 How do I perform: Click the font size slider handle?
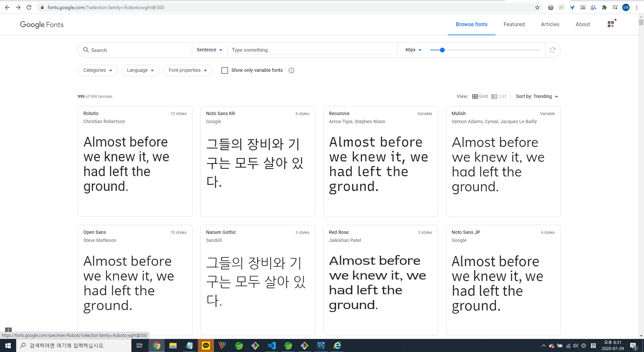[442, 50]
